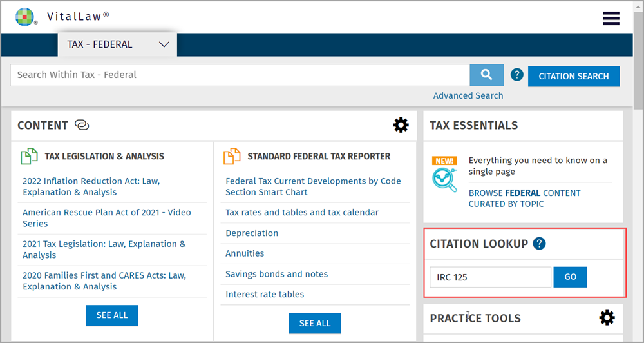Viewport: 644px width, 343px height.
Task: Click the Search Within Tax - Federal field
Action: (240, 75)
